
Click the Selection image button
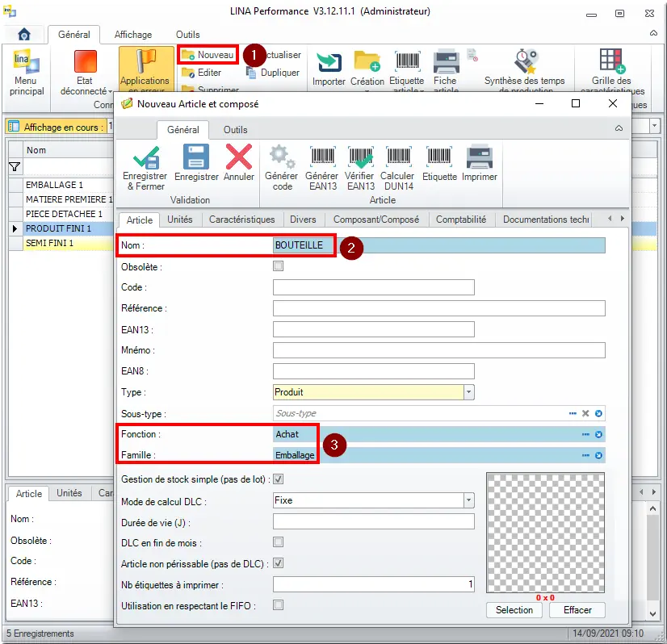tap(514, 610)
